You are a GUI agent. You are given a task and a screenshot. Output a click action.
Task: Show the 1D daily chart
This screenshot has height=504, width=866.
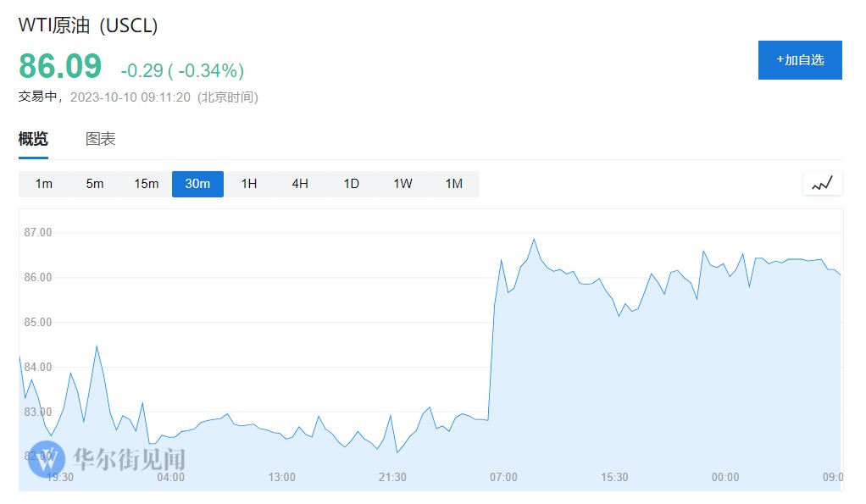[x=351, y=184]
